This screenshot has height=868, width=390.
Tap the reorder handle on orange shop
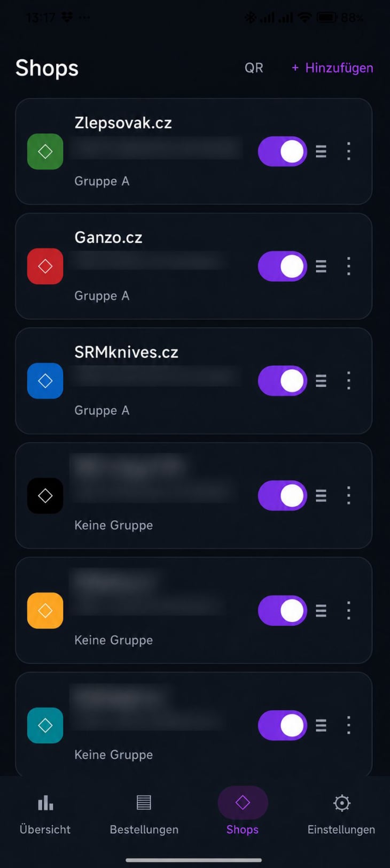(x=321, y=610)
